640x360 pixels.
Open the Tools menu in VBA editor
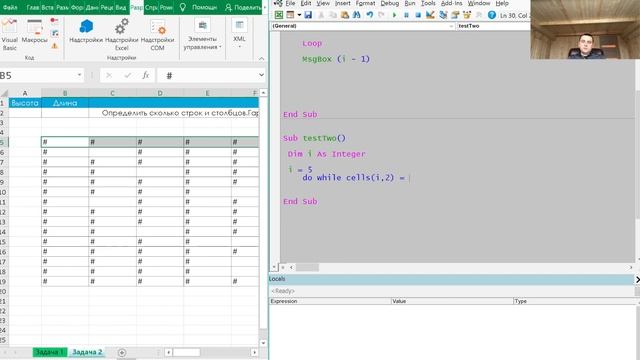tap(428, 3)
